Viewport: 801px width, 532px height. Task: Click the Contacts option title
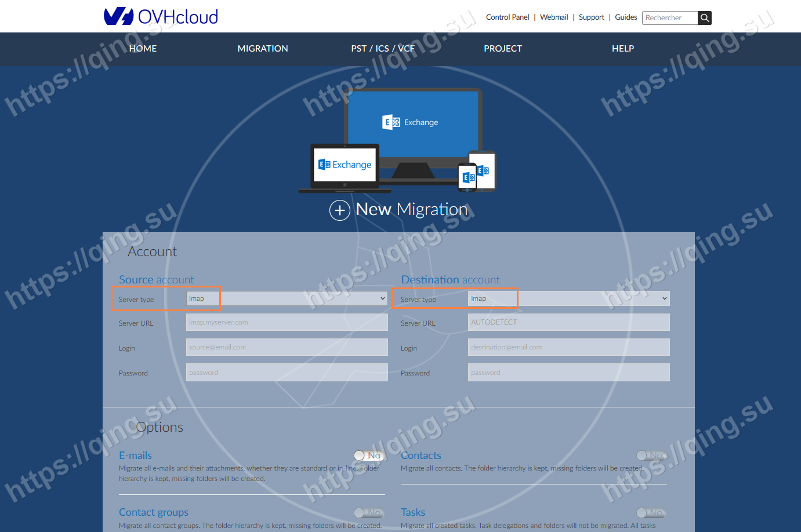point(421,456)
